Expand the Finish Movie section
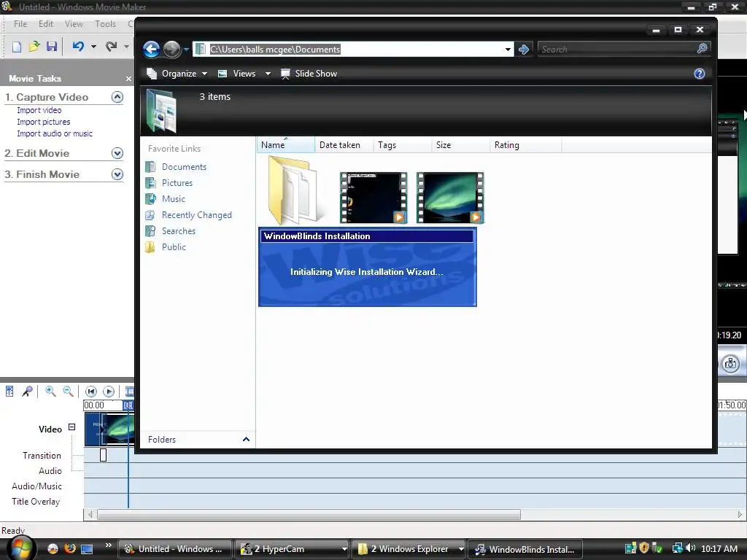The width and height of the screenshot is (747, 560). pyautogui.click(x=117, y=174)
